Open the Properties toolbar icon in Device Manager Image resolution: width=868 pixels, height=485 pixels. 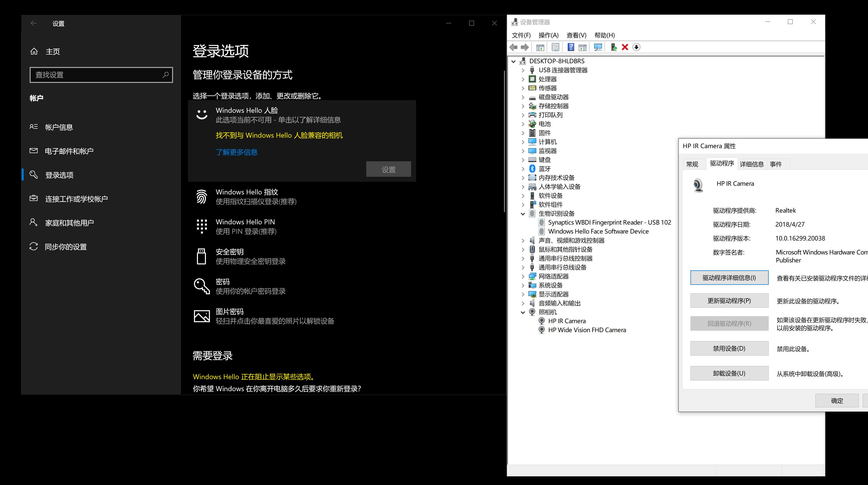pyautogui.click(x=555, y=47)
